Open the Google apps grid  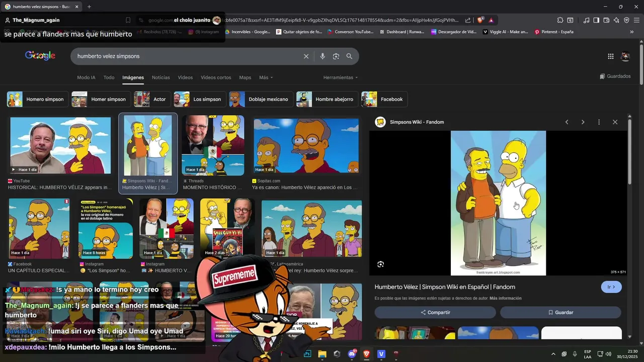(610, 56)
